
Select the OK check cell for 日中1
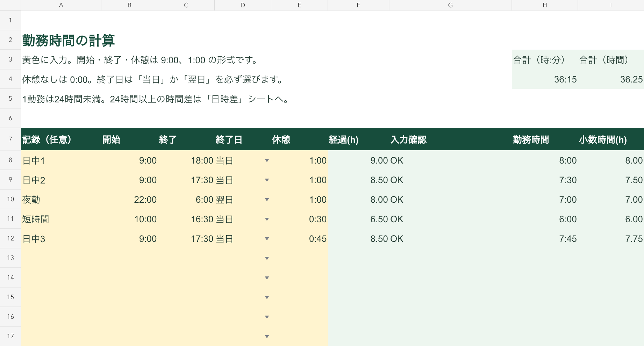(450, 160)
